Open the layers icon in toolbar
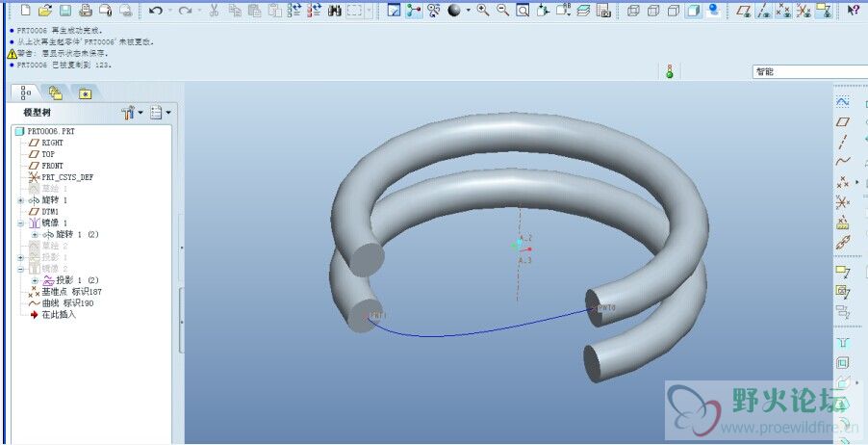Screen dimensions: 868x445 (583, 11)
